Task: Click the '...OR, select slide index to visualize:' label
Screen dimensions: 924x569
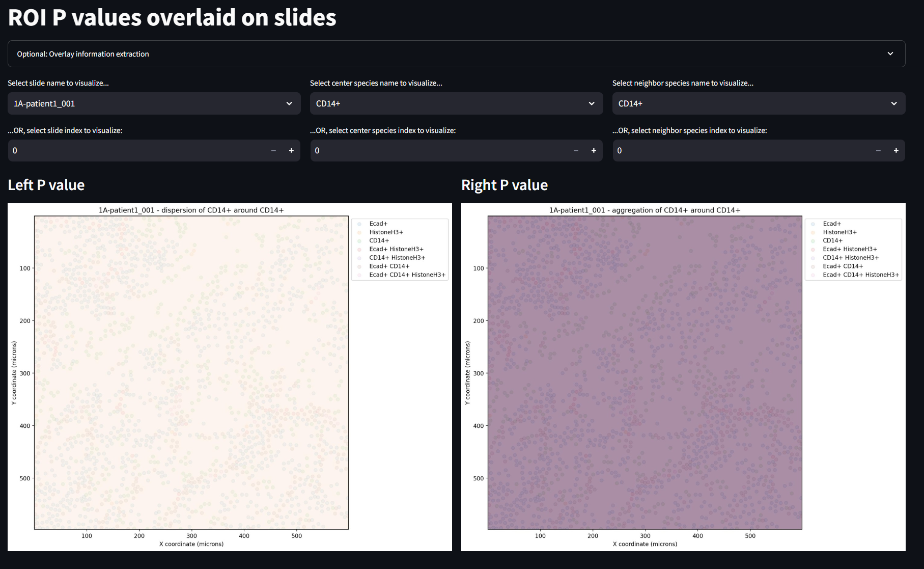Action: (65, 130)
